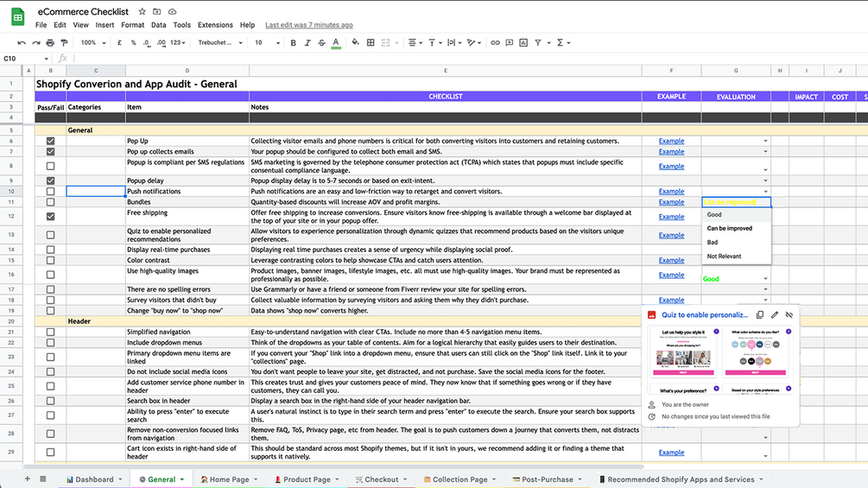Click the Move to folder icon
The image size is (868, 488).
point(157,11)
